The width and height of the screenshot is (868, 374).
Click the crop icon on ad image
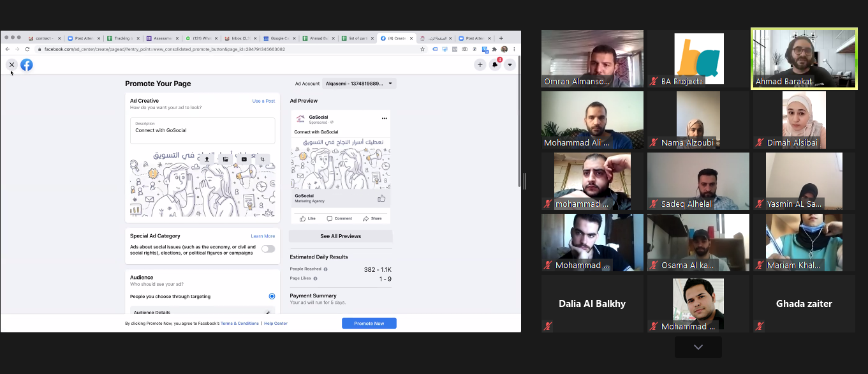pos(263,159)
